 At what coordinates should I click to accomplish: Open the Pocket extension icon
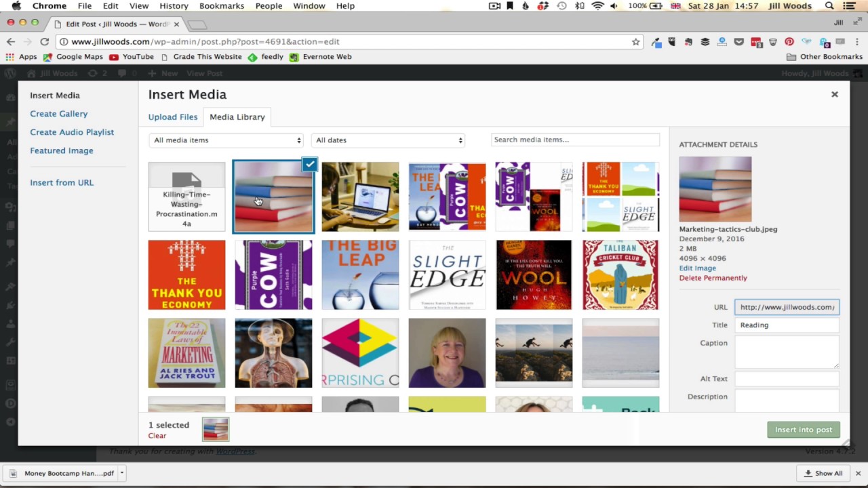click(739, 42)
